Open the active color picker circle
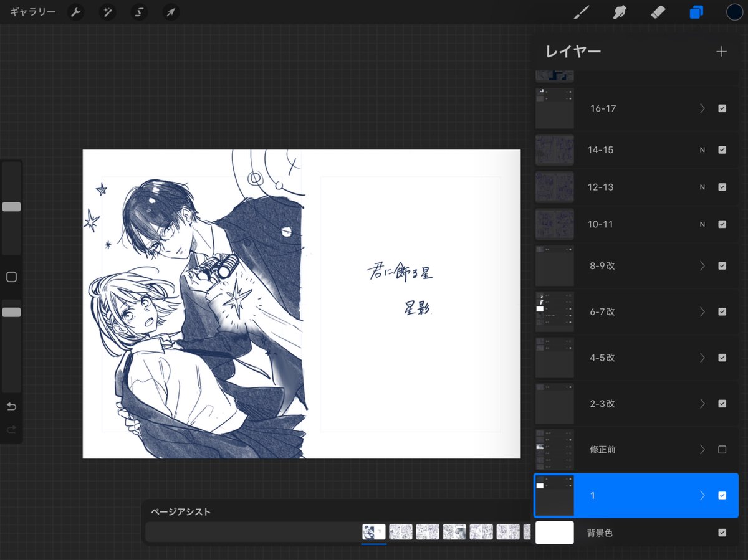Viewport: 748px width, 560px height. (x=734, y=12)
